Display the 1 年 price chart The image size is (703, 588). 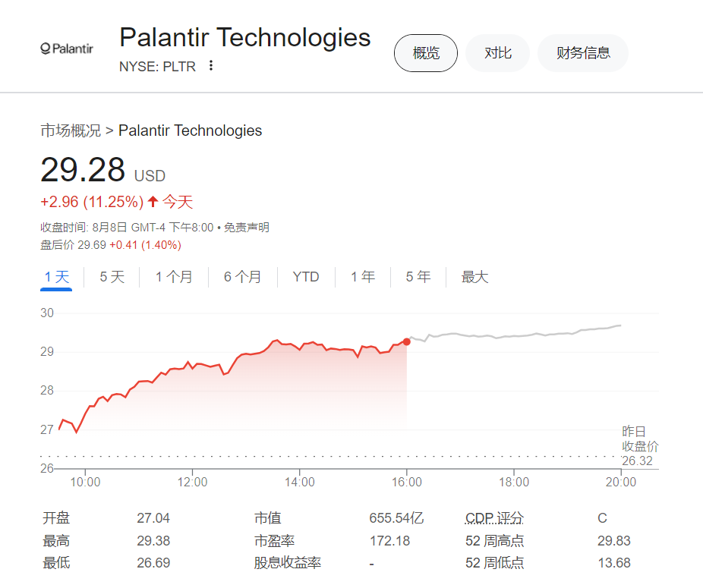[362, 277]
